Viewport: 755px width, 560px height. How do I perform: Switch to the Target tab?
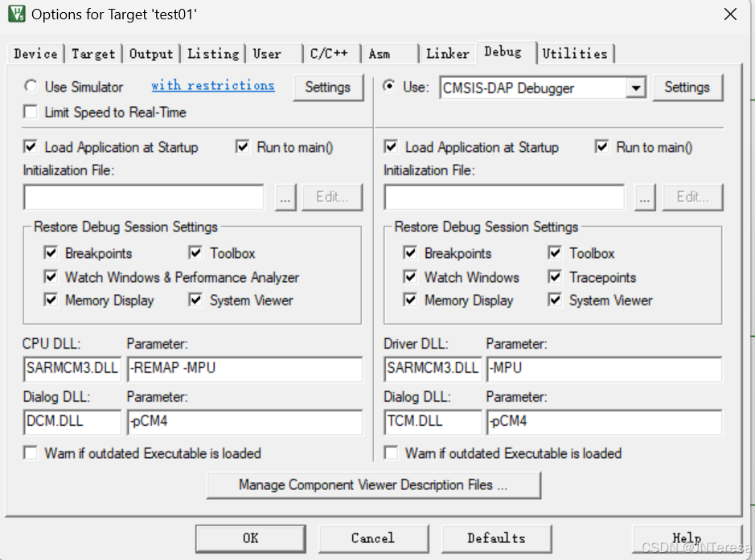coord(93,53)
